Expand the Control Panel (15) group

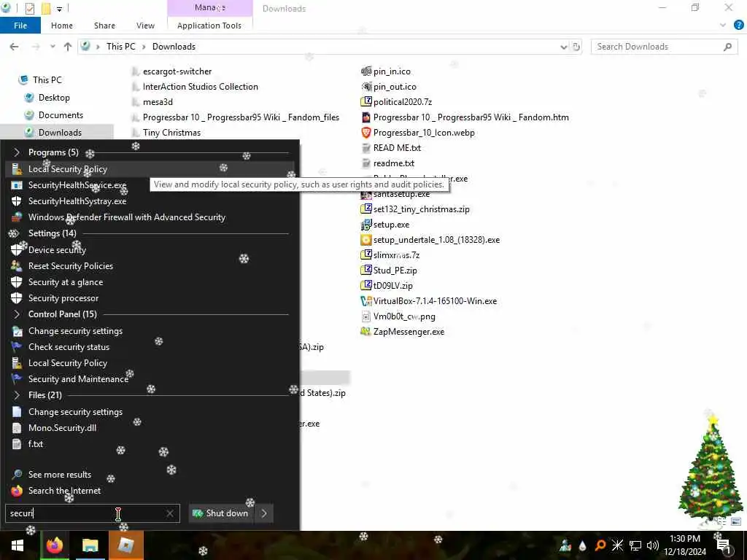(x=17, y=314)
